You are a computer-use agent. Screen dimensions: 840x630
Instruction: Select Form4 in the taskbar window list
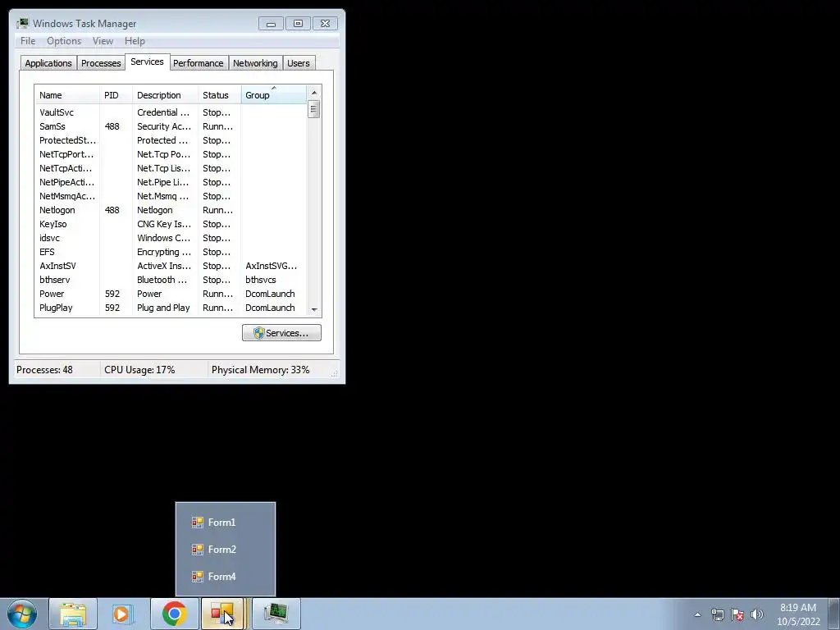point(226,577)
